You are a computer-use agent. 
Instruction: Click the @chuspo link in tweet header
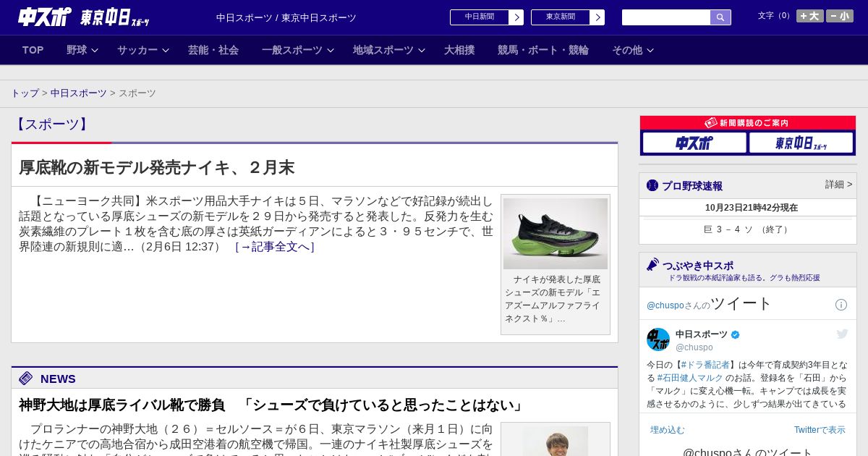(x=665, y=305)
